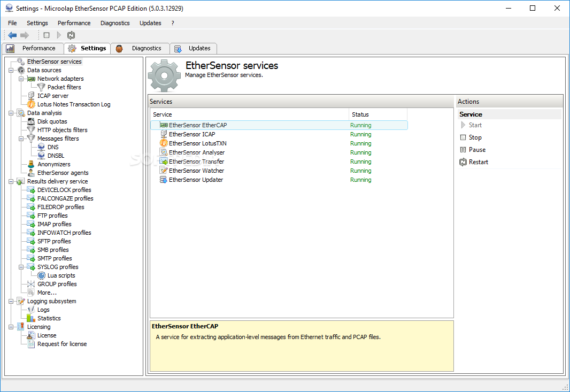Screen dimensions: 570x392
Task: Click the Disk quotas icon
Action: tap(31, 121)
